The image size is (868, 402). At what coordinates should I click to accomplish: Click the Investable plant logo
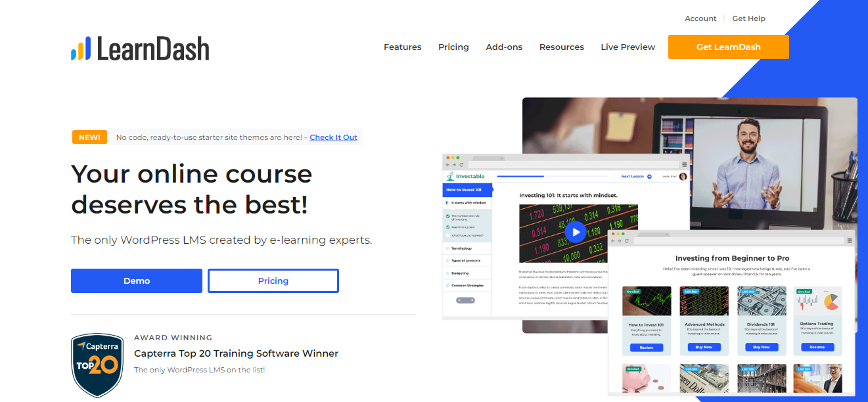point(450,176)
